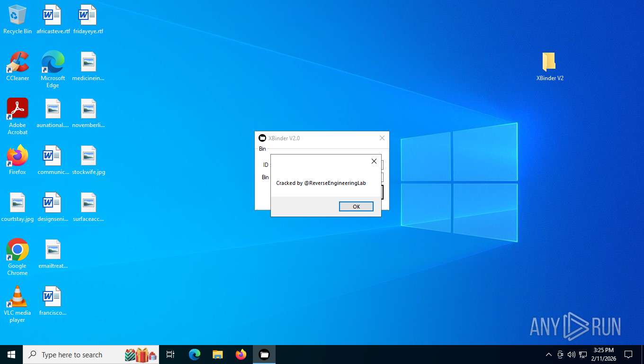
Task: Select stockwife.jpg desktop file
Action: point(89,160)
